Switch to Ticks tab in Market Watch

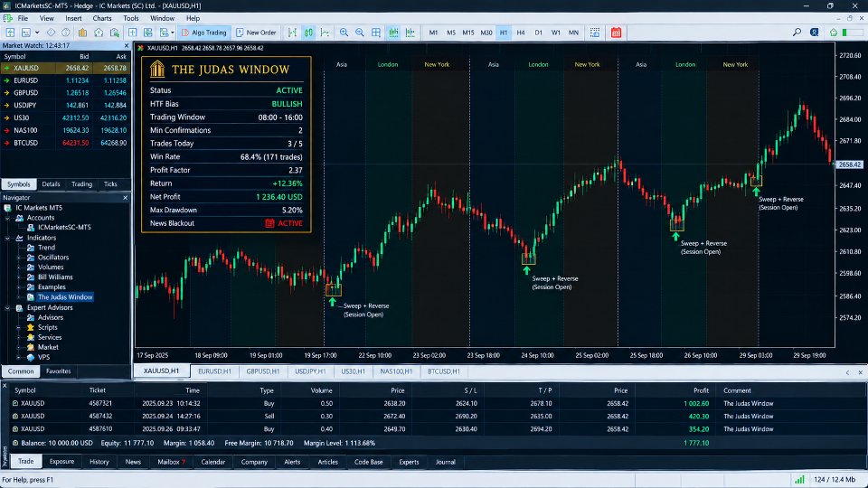pyautogui.click(x=110, y=184)
